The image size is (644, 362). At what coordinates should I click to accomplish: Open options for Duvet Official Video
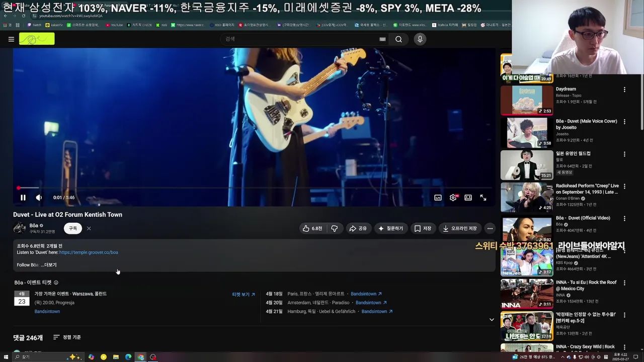pyautogui.click(x=624, y=218)
